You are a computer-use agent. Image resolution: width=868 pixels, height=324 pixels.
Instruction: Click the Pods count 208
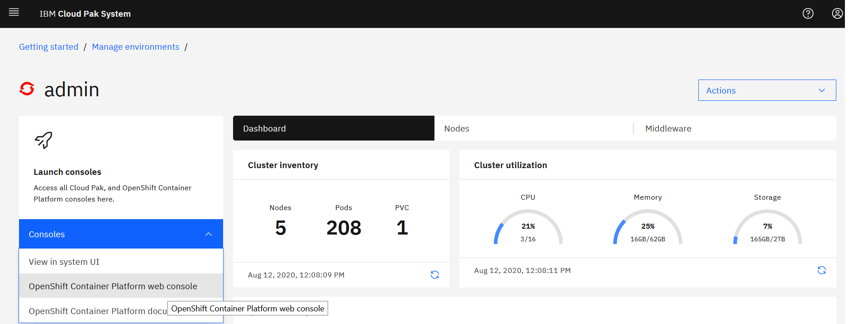[343, 228]
